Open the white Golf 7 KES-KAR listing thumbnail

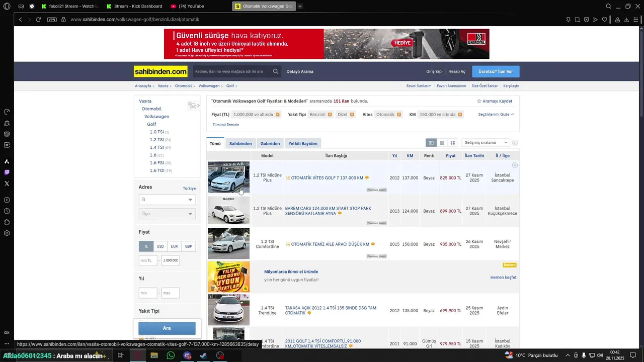click(x=228, y=177)
